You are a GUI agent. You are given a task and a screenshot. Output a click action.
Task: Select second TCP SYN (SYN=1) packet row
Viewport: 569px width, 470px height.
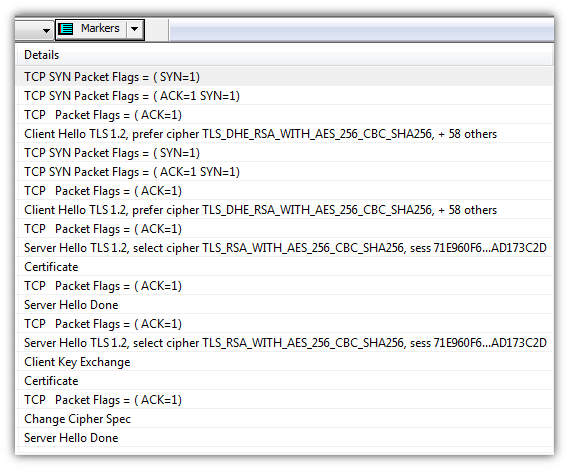point(284,153)
